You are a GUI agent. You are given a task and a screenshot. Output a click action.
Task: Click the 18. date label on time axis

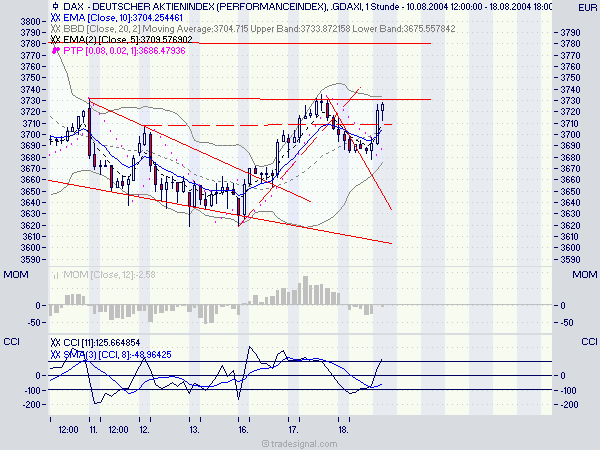coord(343,430)
